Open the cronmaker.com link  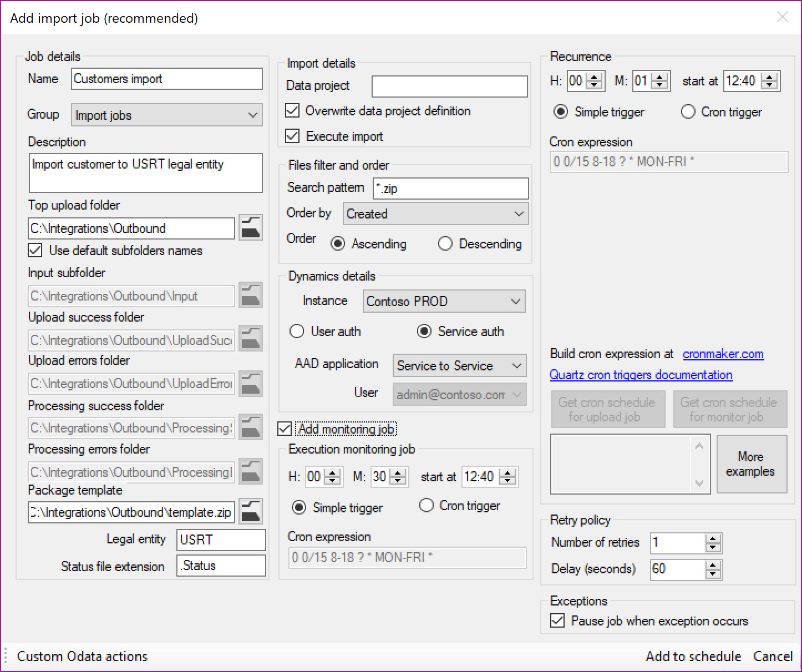pos(723,354)
